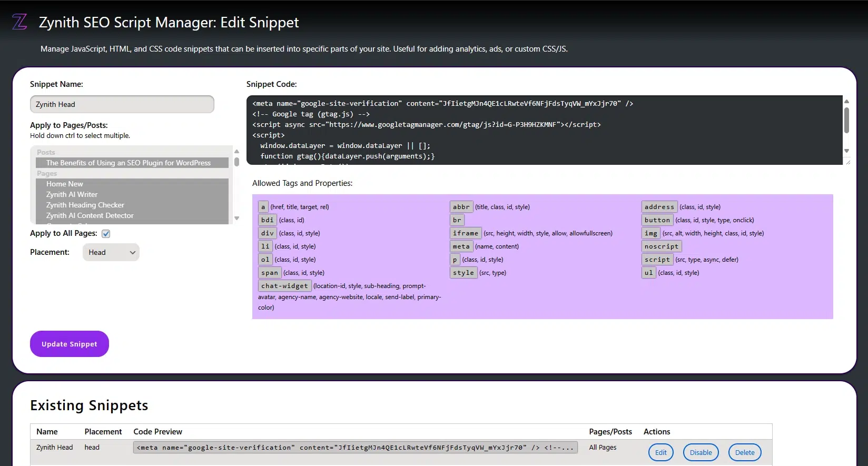This screenshot has height=466, width=868.
Task: Click the 'p' allowed tag label
Action: 455,260
